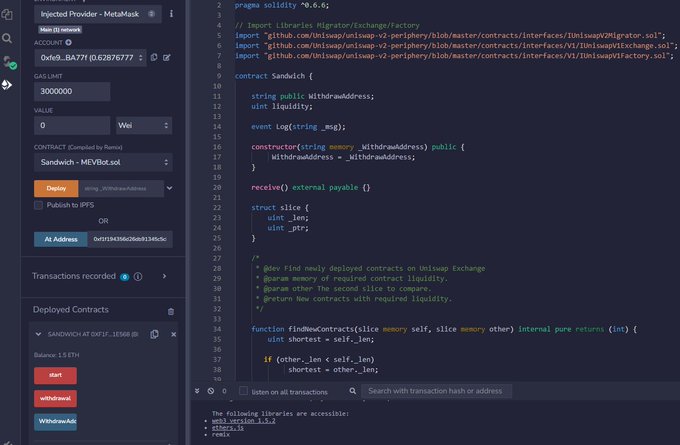This screenshot has height=445, width=680.
Task: Open the web3 version 1.5.2 link
Action: (x=243, y=421)
